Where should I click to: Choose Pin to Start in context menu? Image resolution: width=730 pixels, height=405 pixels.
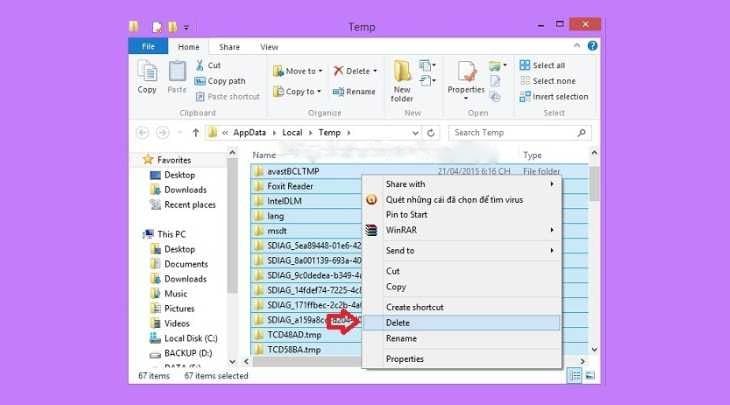click(x=462, y=215)
